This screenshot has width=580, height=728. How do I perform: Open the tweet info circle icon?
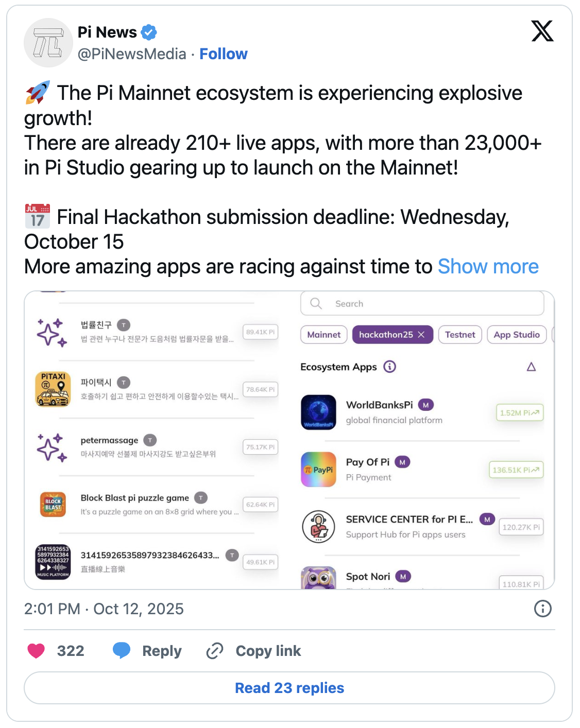tap(542, 609)
